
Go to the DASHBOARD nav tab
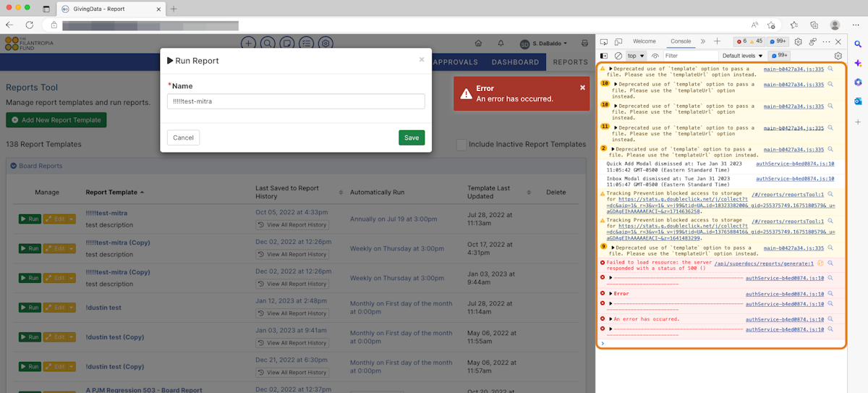(x=516, y=62)
